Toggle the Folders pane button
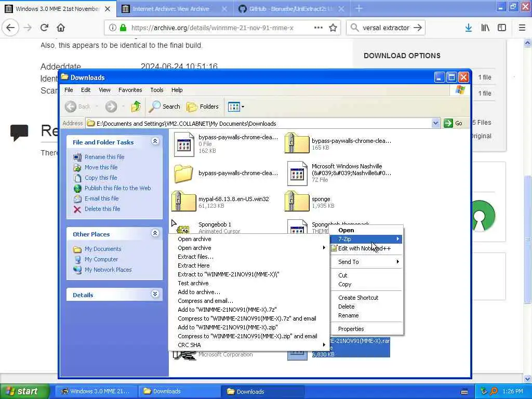 203,107
